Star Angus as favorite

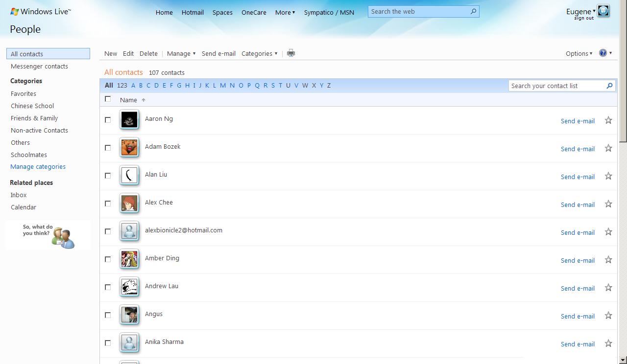(x=608, y=315)
